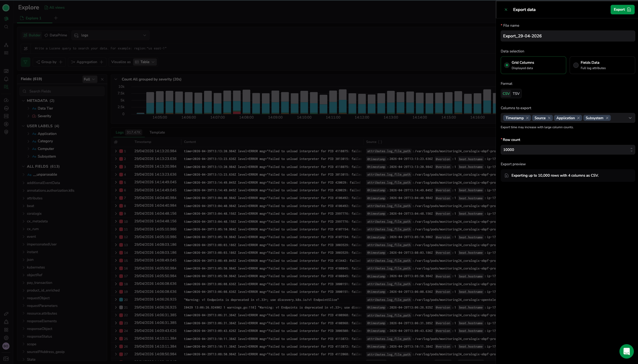The width and height of the screenshot is (638, 364).
Task: Add a new Explore tab
Action: click(56, 18)
